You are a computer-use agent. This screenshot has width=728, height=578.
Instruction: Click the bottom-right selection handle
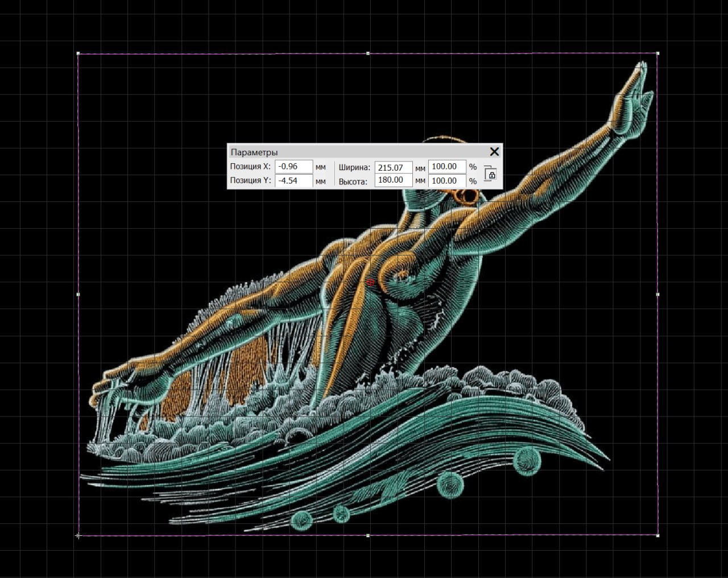[x=658, y=535]
